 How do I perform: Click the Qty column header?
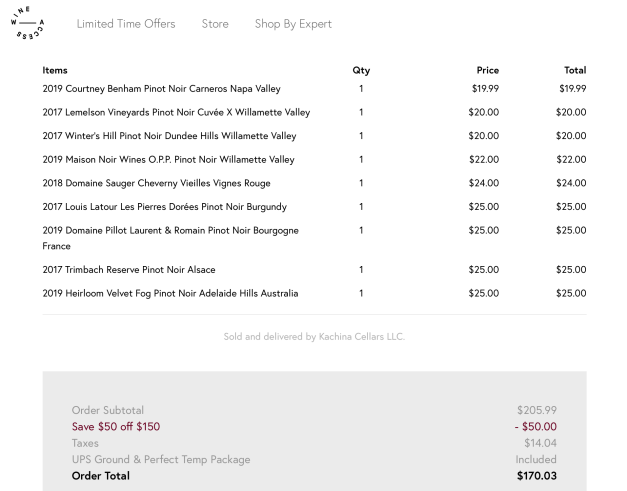[x=361, y=70]
